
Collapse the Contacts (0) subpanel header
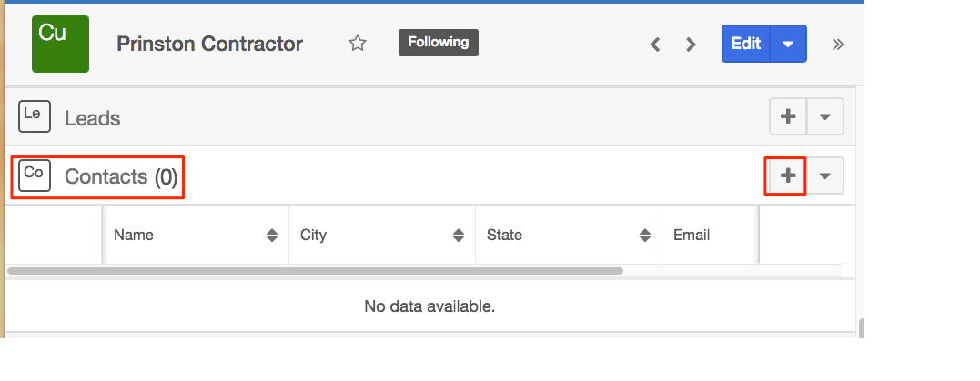[x=121, y=176]
